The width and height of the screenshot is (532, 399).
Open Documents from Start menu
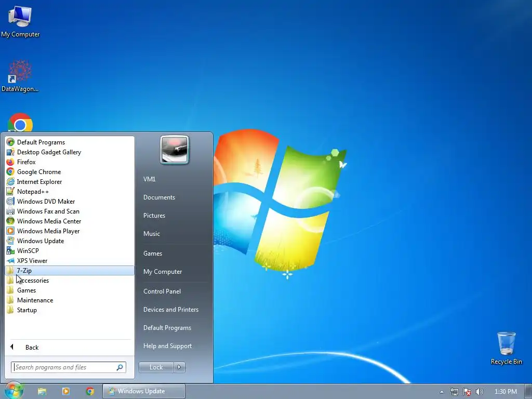(x=159, y=197)
